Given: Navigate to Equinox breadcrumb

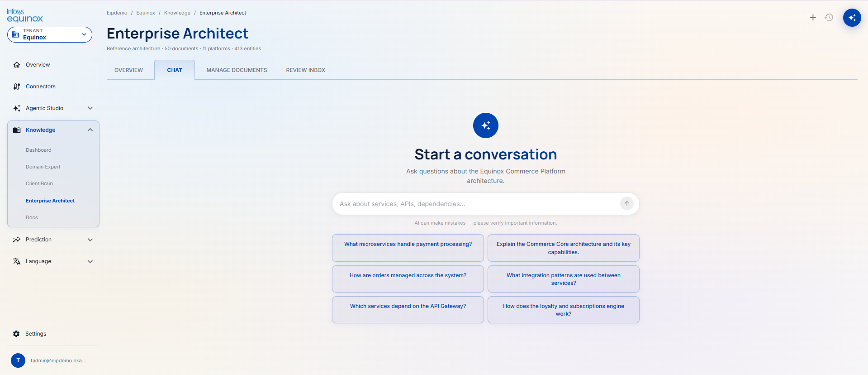Looking at the screenshot, I should (146, 13).
